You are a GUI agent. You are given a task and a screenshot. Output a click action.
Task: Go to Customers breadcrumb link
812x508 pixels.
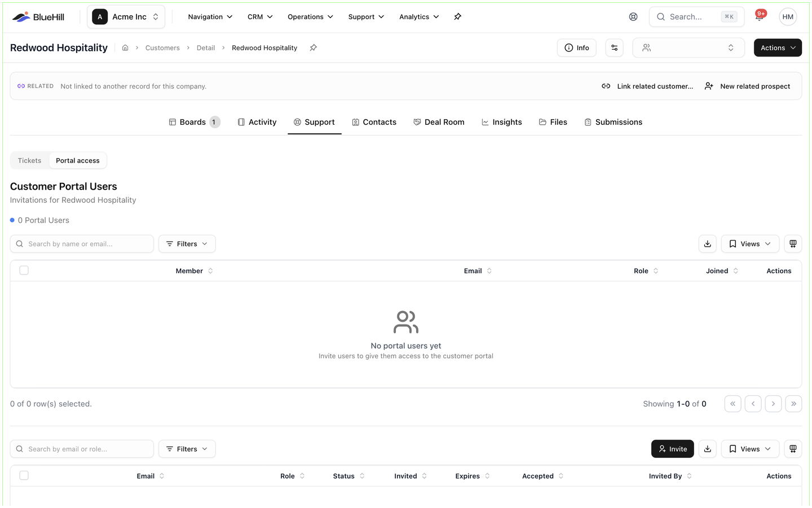(x=162, y=48)
